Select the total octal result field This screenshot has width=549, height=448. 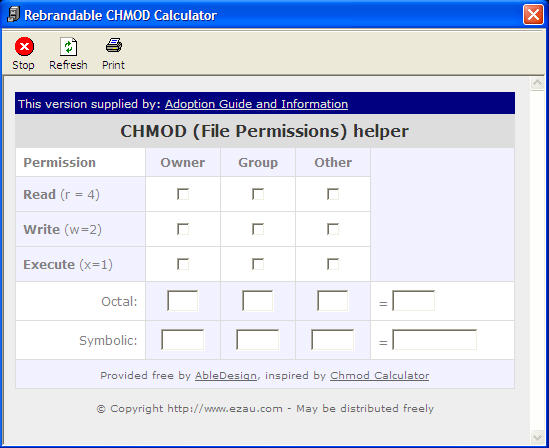[x=414, y=301]
